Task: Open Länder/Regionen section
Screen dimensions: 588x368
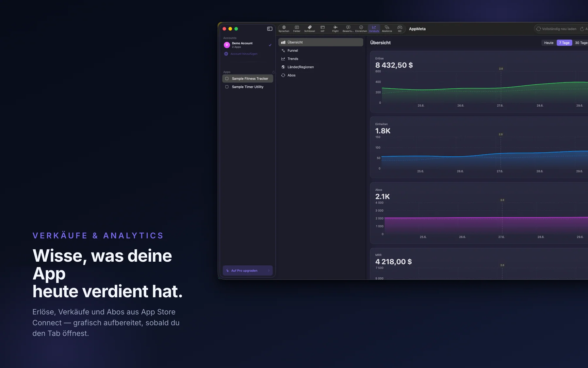Action: (321, 67)
